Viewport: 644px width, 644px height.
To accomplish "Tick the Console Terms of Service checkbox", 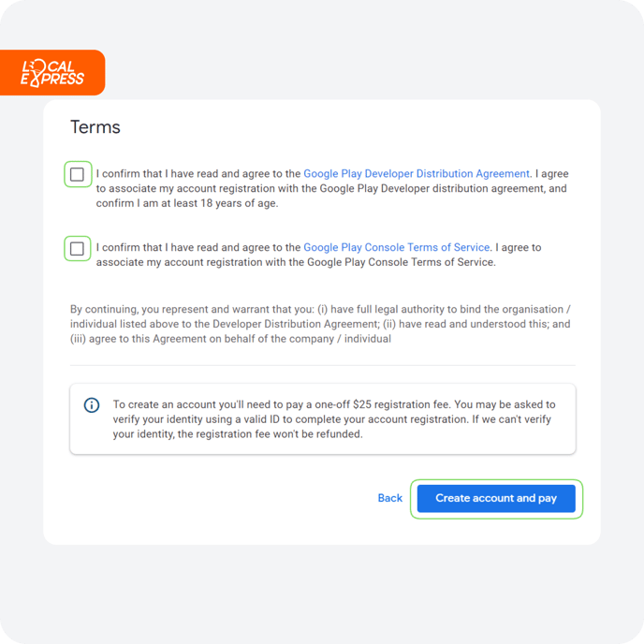I will click(77, 248).
